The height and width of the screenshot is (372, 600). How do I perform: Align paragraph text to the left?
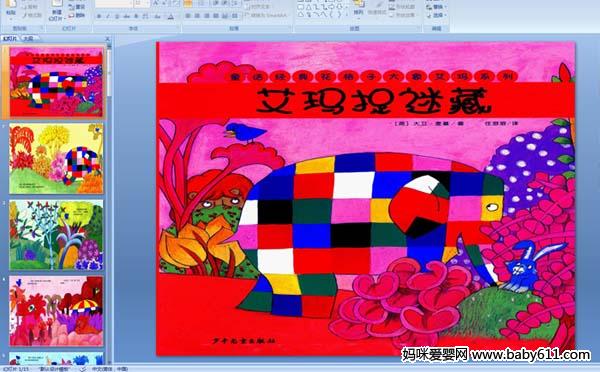point(188,16)
